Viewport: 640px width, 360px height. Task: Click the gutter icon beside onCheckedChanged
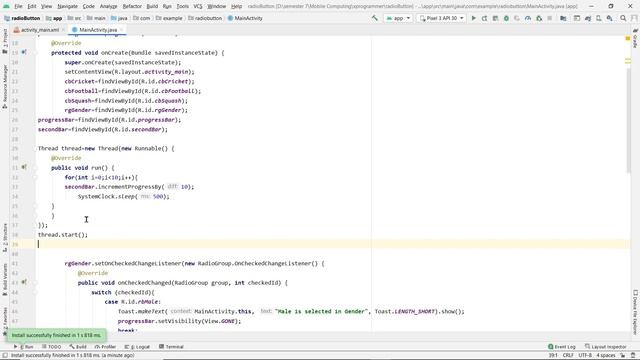coord(24,282)
